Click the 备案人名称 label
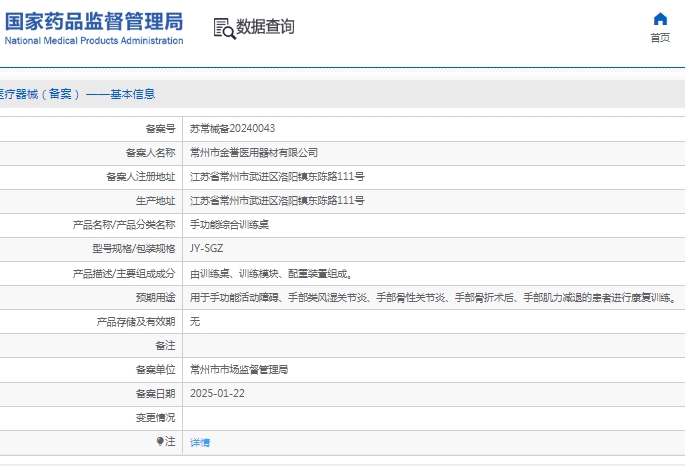This screenshot has height=466, width=685. pos(151,152)
